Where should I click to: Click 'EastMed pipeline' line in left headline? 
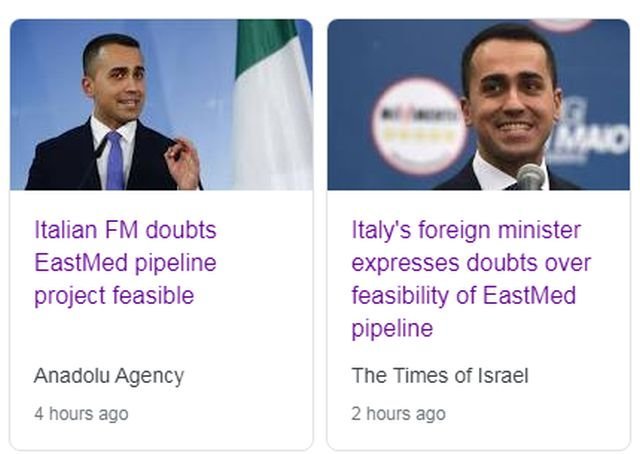125,263
